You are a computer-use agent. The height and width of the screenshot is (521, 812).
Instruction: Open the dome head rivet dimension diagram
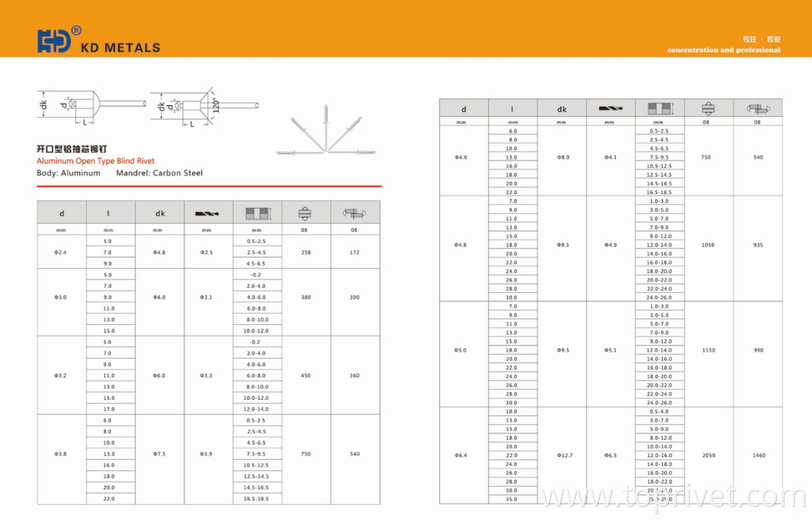pos(92,106)
